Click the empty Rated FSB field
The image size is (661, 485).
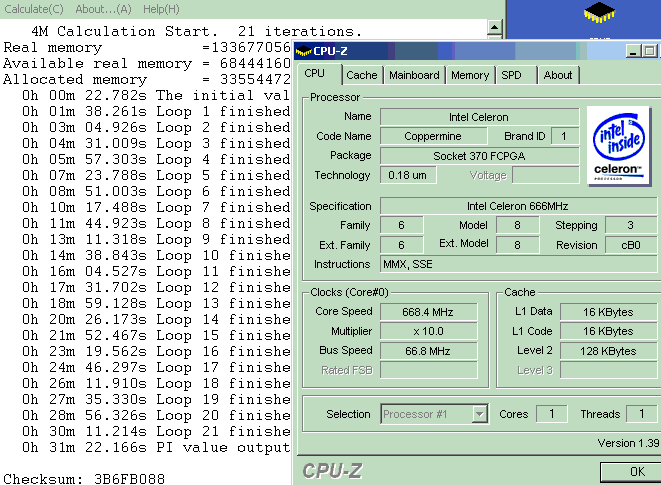(428, 370)
